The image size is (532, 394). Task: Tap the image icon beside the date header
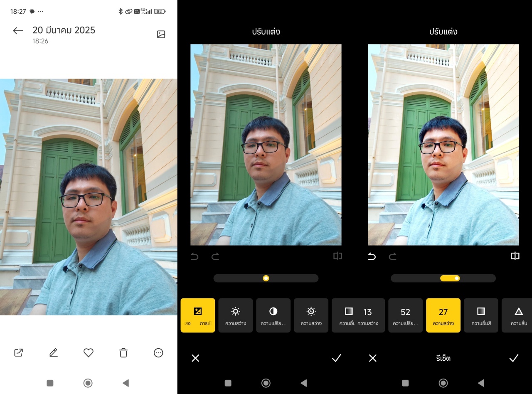click(x=161, y=34)
